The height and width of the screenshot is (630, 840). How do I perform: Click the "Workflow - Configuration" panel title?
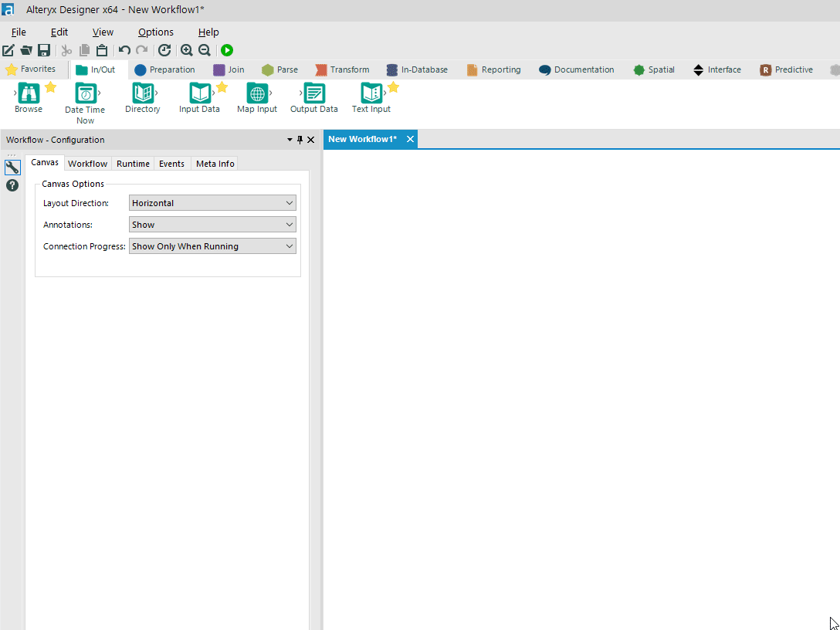click(56, 140)
